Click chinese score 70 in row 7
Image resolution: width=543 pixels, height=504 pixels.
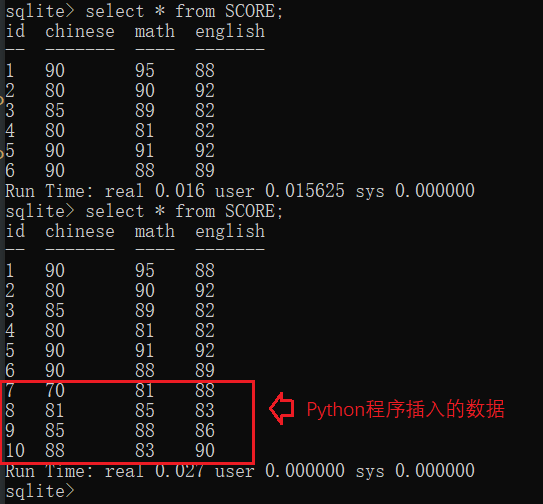coord(55,390)
